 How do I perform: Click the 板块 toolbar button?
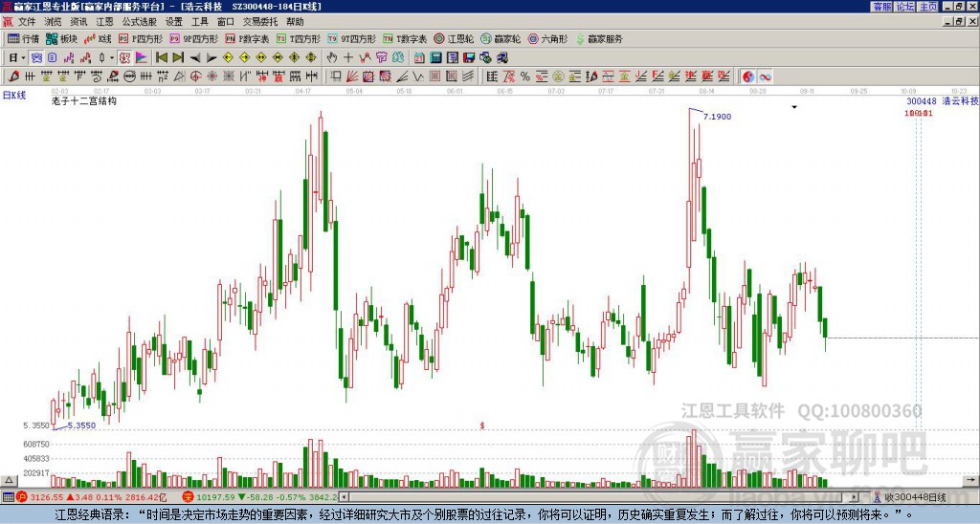62,38
